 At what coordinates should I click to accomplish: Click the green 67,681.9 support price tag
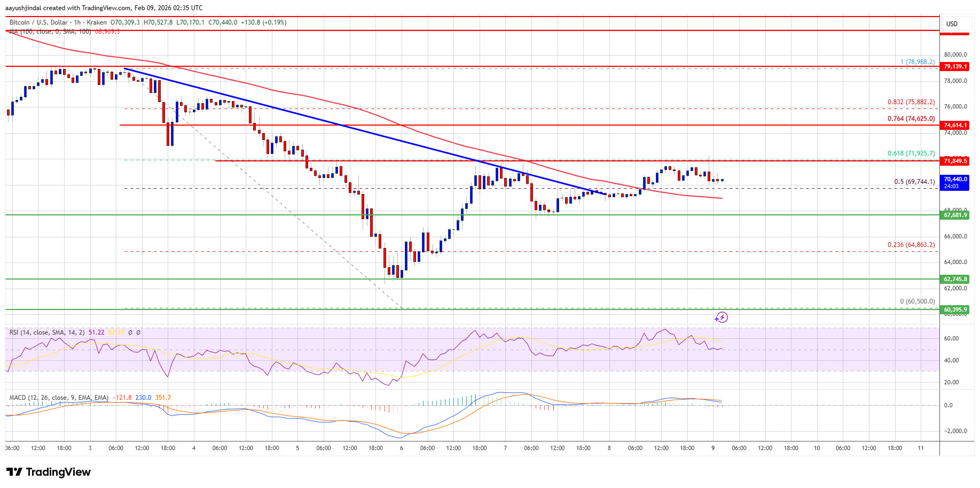[955, 215]
